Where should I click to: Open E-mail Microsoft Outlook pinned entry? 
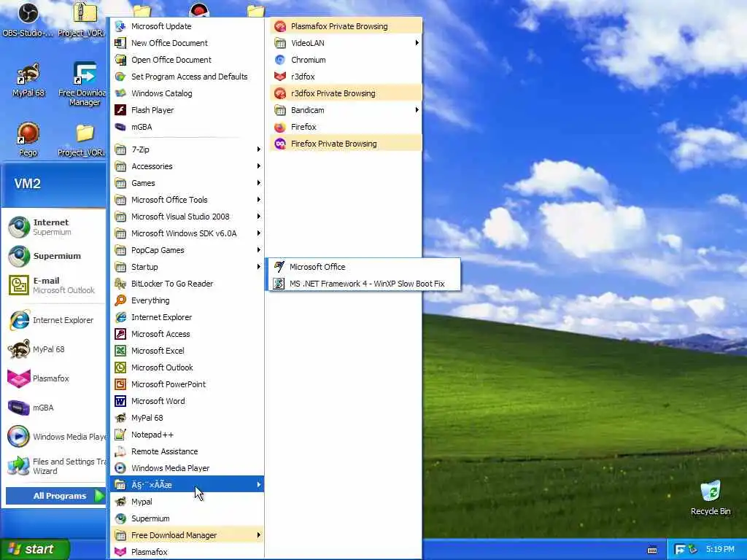(53, 285)
